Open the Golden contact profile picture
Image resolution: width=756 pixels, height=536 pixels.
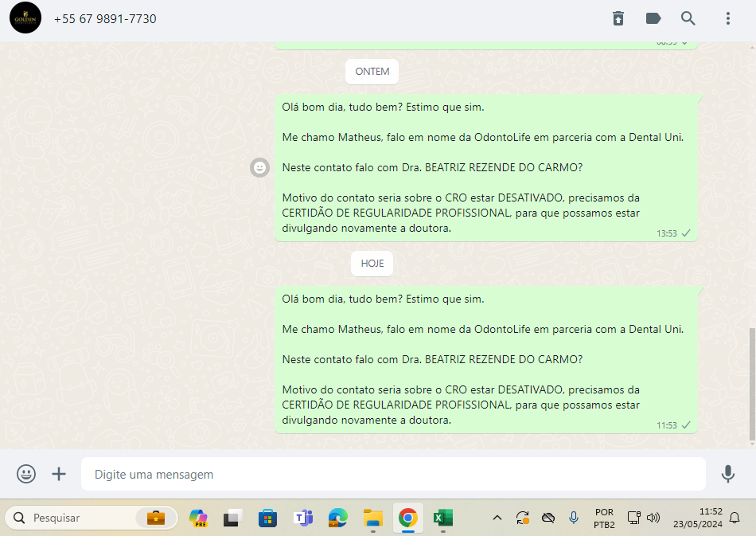point(25,18)
